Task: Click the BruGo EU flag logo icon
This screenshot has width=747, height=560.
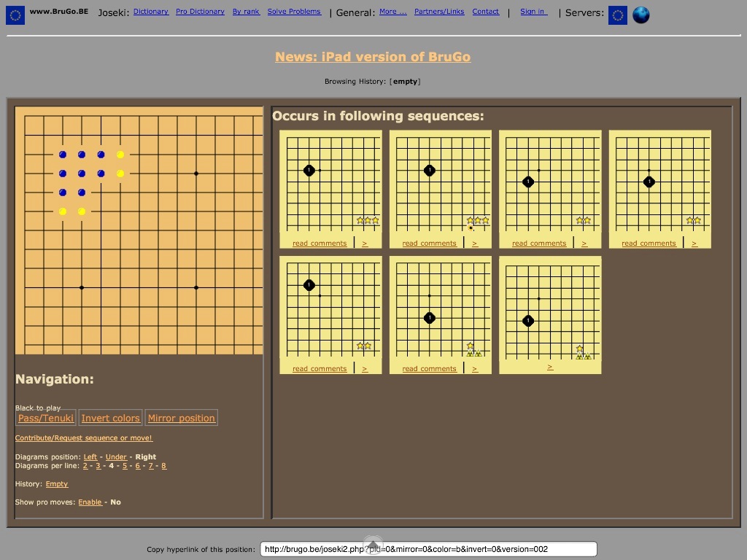Action: (x=15, y=15)
